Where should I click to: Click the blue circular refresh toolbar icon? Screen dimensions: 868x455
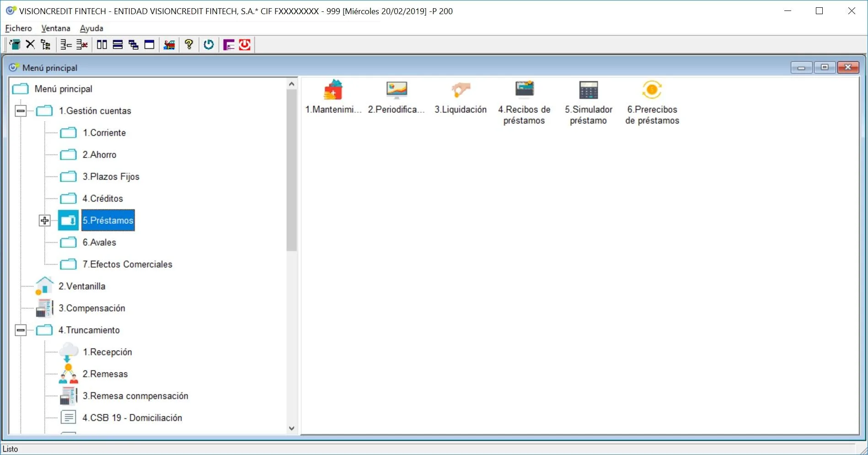coord(209,44)
